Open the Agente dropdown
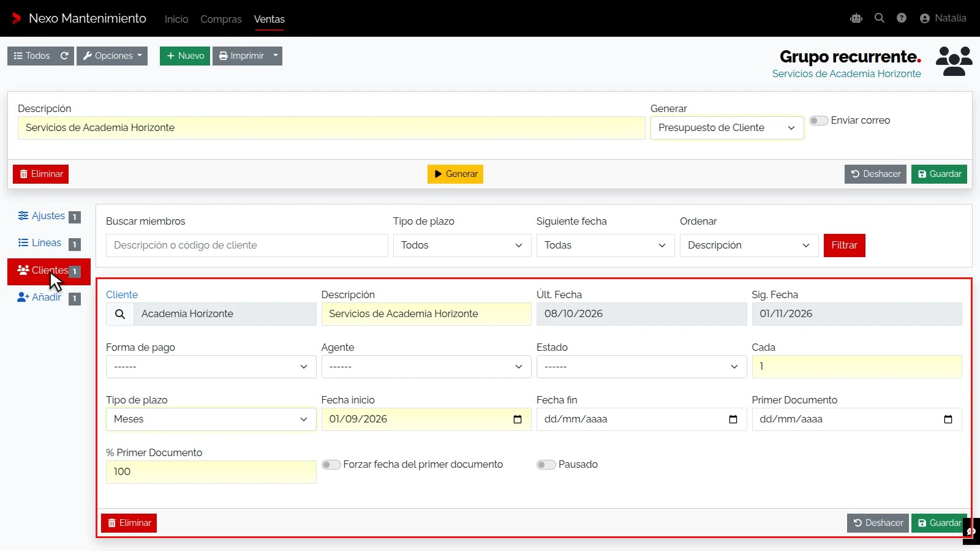The width and height of the screenshot is (980, 551). [426, 367]
